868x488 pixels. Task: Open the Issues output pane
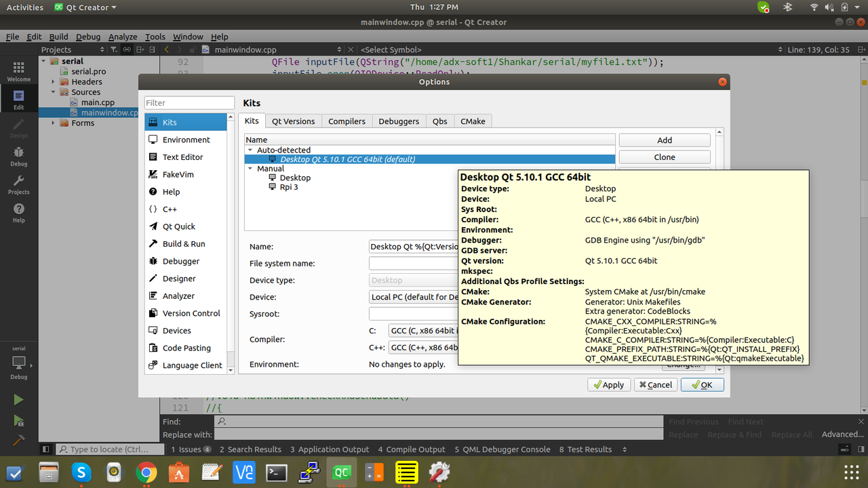tap(191, 449)
